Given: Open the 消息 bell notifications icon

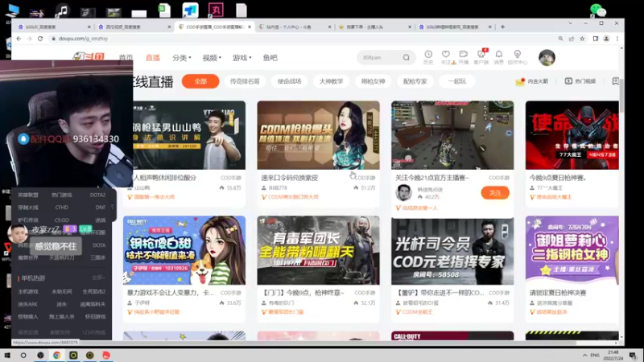Looking at the screenshot, I should coord(498,57).
